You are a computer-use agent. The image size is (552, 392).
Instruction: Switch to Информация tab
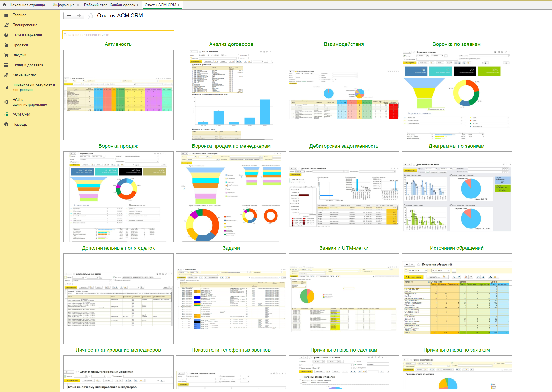[x=63, y=5]
